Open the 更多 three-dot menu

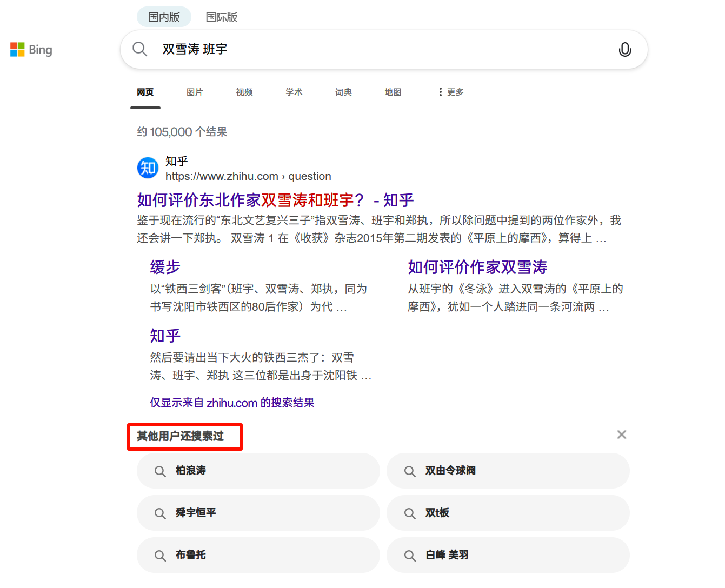pyautogui.click(x=451, y=92)
